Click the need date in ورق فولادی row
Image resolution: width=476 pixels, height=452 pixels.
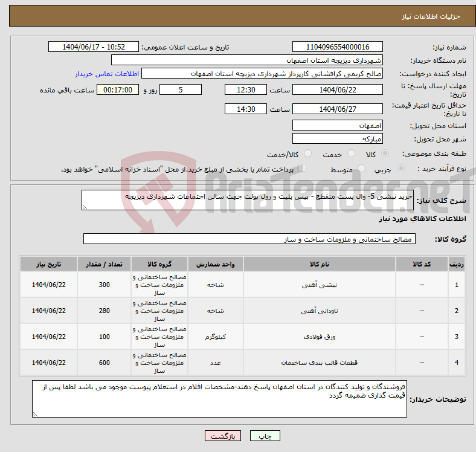48,337
